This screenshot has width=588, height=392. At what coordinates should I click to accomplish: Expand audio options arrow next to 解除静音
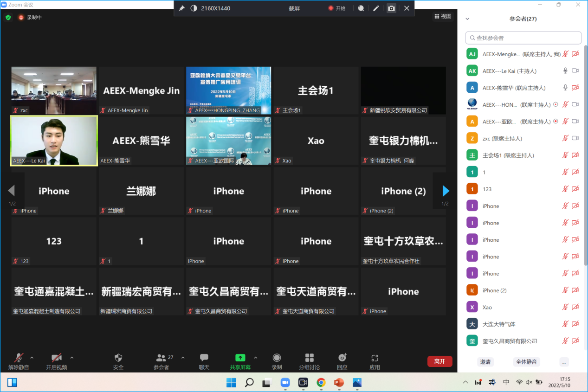32,358
